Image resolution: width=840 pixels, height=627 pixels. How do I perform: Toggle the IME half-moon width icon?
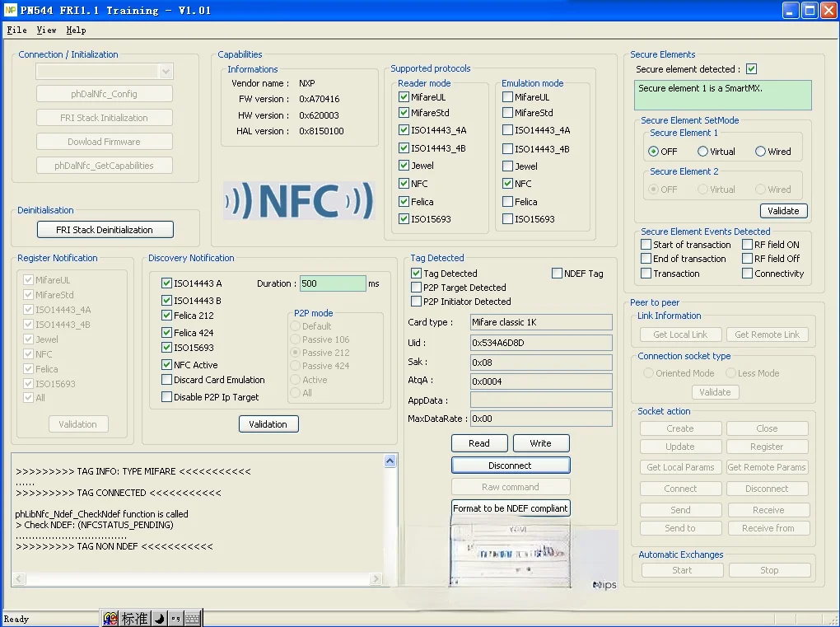(160, 618)
